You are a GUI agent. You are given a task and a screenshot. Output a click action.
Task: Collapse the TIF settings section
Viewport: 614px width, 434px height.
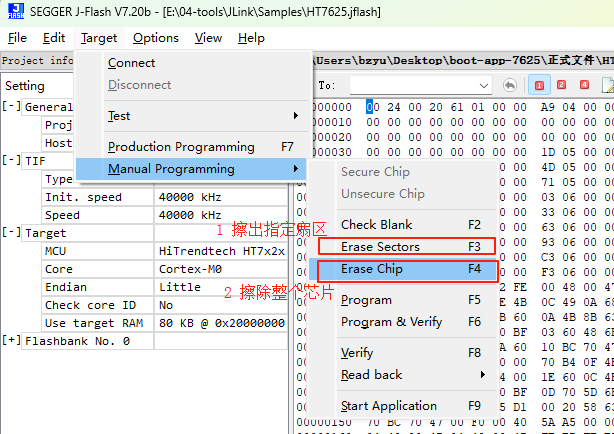pos(11,160)
